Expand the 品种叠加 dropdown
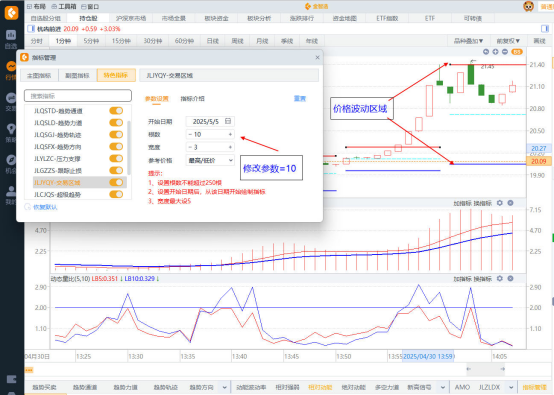The image size is (554, 395). point(468,41)
